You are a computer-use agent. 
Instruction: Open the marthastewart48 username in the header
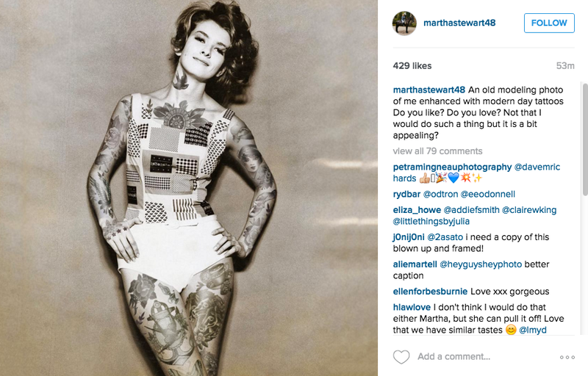[459, 23]
